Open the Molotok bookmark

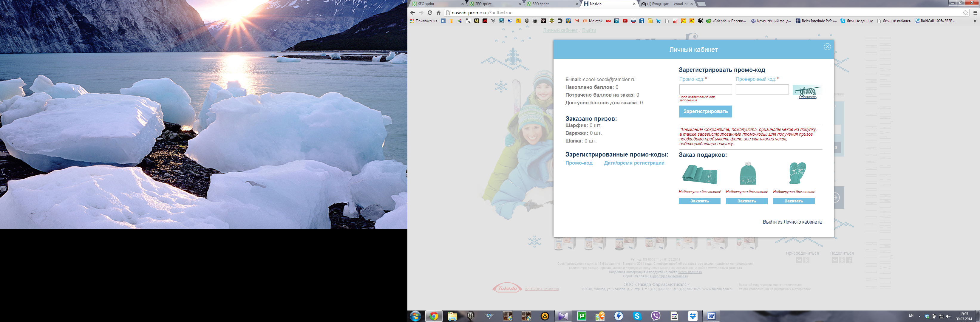tap(593, 21)
